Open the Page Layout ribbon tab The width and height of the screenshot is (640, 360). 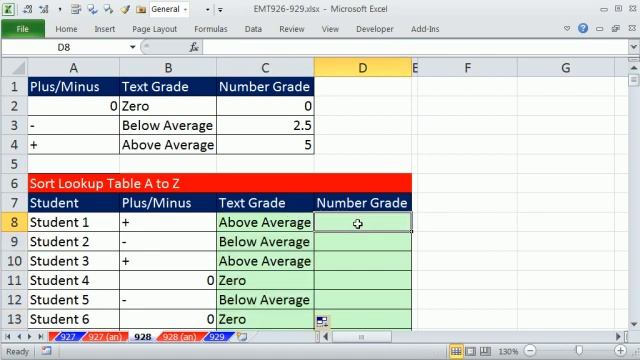pyautogui.click(x=154, y=29)
